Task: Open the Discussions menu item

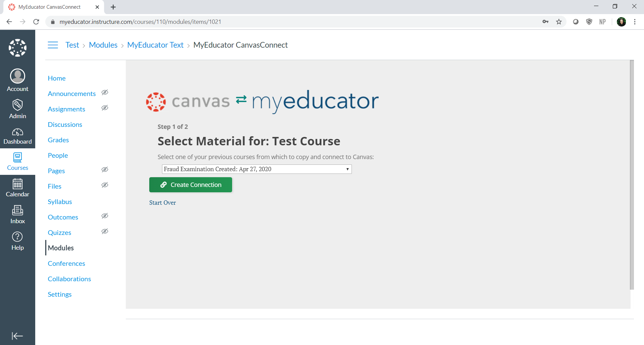Action: [65, 125]
